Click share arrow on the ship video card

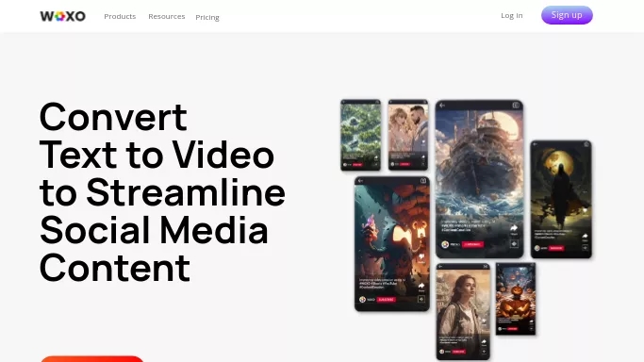pyautogui.click(x=514, y=228)
